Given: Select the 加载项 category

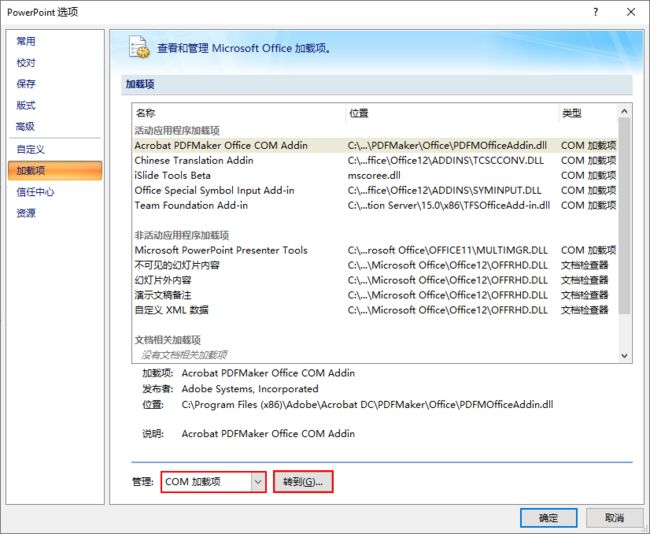Looking at the screenshot, I should (55, 170).
